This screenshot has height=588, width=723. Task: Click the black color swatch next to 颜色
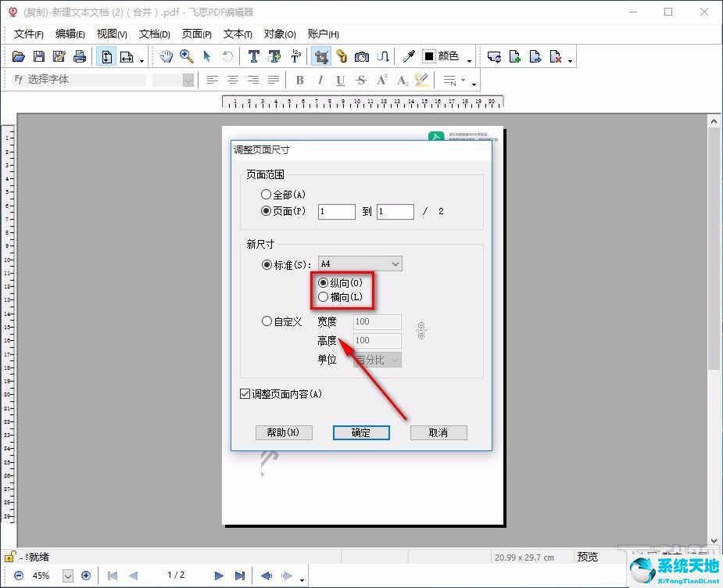tap(429, 56)
